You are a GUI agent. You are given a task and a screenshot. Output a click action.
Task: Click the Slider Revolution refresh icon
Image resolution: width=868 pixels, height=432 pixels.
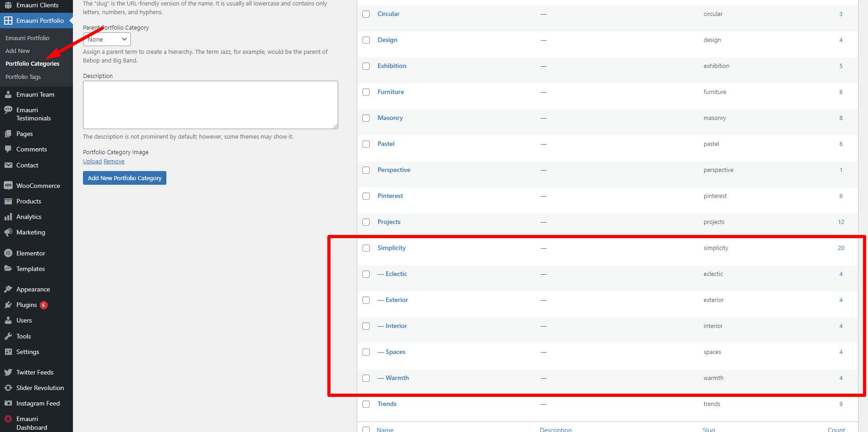tap(8, 388)
